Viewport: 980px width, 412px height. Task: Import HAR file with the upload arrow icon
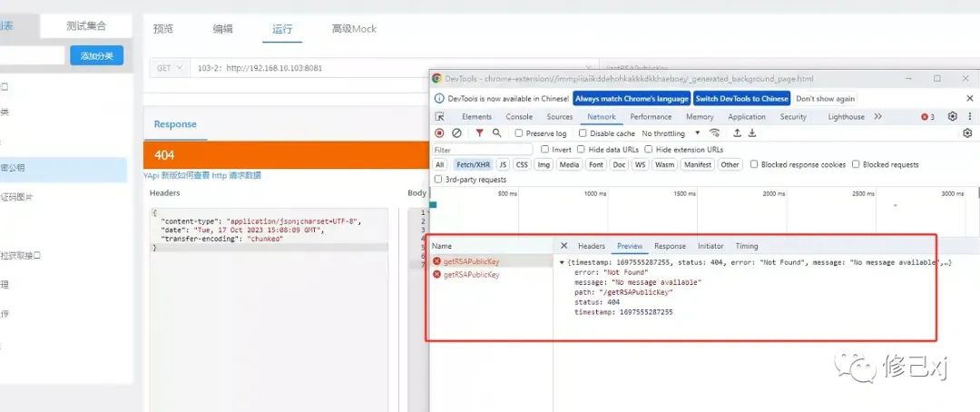(737, 133)
